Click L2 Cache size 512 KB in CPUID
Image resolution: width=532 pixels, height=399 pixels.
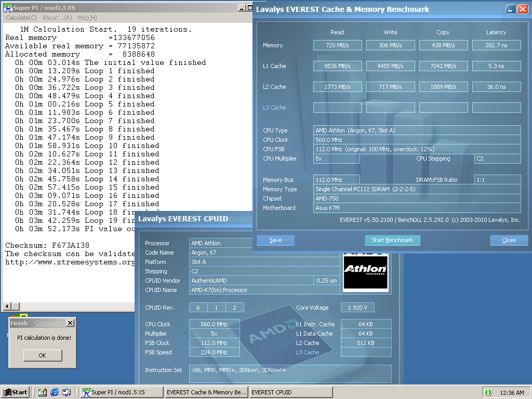tap(366, 343)
